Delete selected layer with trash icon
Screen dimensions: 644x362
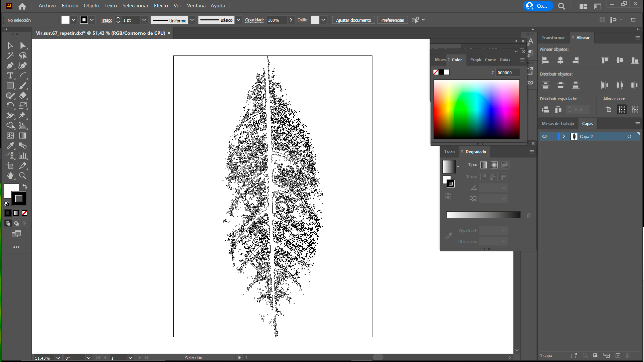(x=628, y=356)
